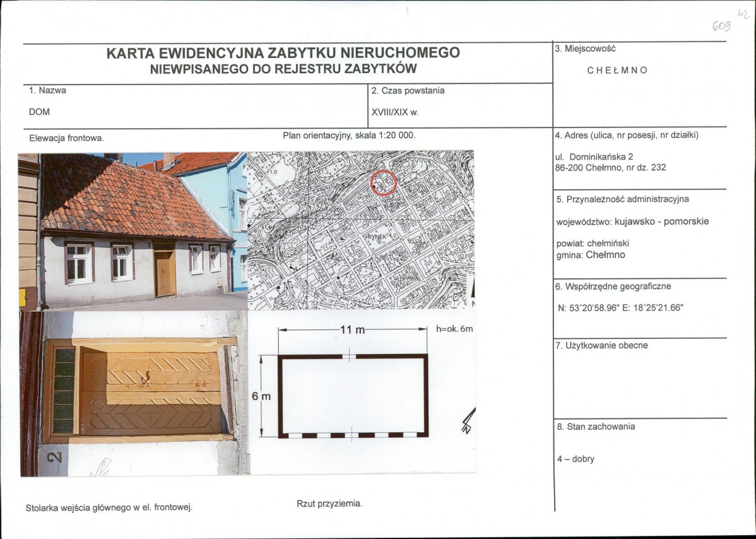Open the orientation map image

point(361,230)
